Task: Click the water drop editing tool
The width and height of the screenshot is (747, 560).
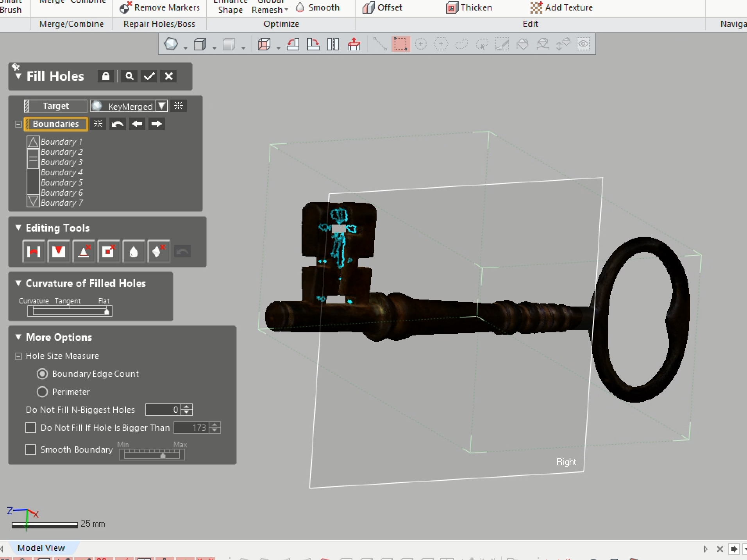Action: [134, 252]
